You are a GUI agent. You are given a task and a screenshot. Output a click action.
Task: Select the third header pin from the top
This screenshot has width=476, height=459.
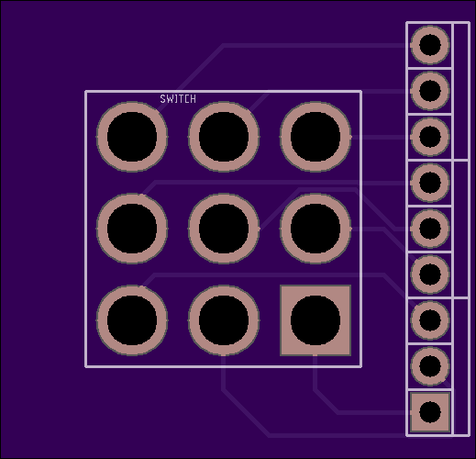click(x=430, y=137)
